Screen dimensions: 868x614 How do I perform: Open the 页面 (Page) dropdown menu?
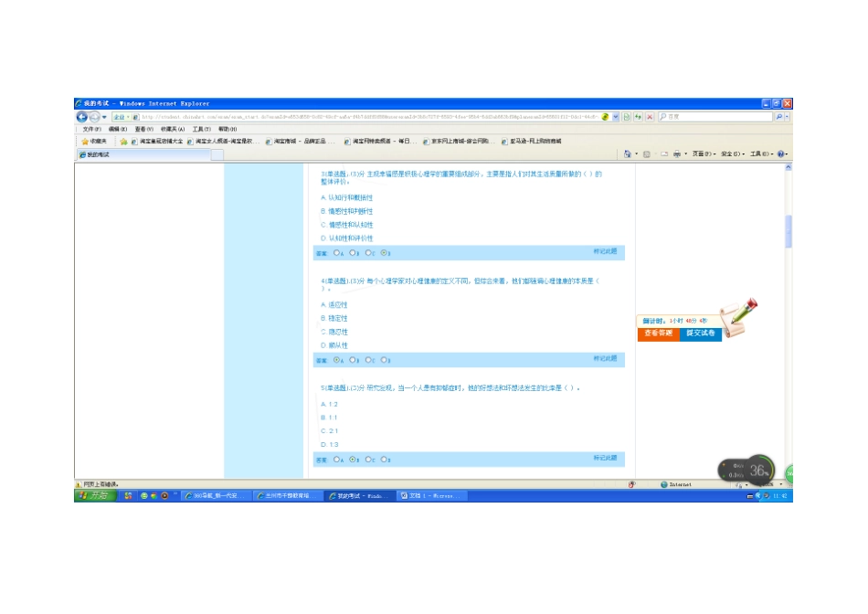[701, 154]
